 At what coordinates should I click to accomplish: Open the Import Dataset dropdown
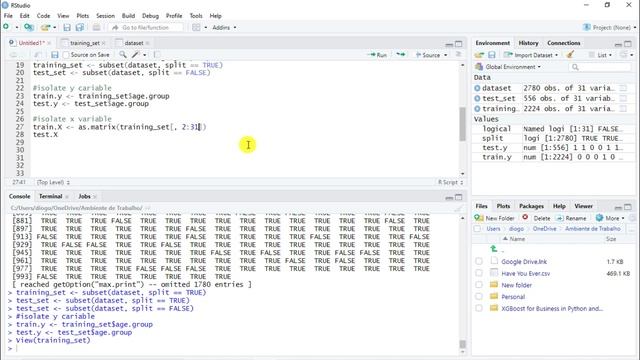click(x=531, y=55)
